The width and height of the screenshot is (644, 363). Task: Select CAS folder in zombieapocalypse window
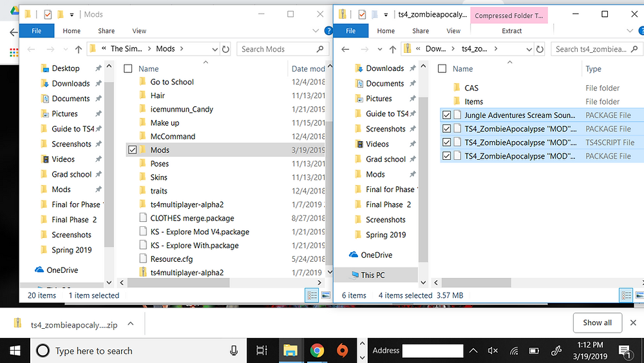coord(471,88)
